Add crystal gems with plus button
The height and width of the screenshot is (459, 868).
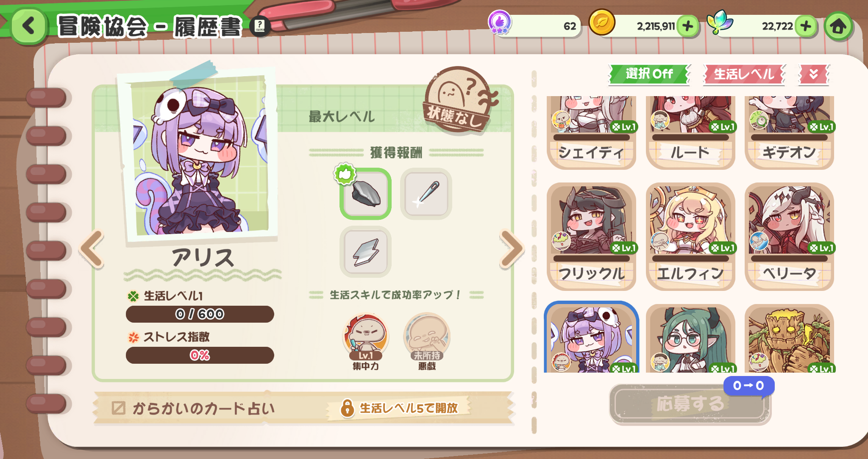point(806,26)
